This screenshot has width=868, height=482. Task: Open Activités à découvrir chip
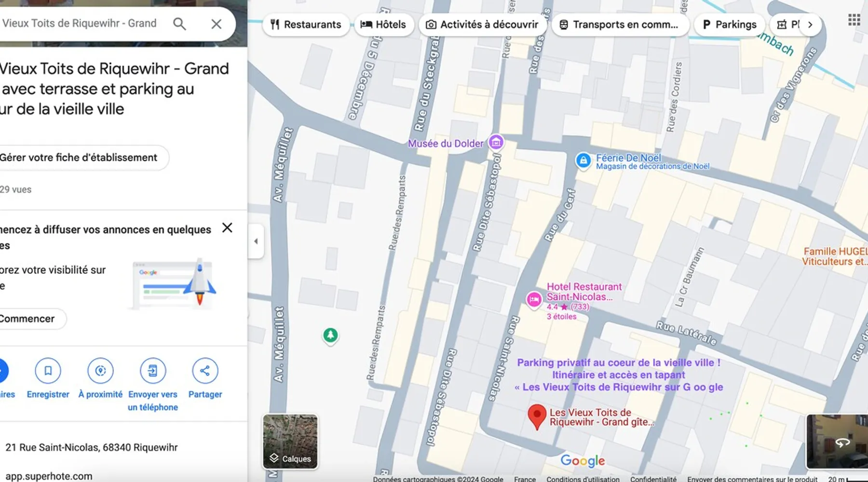point(483,25)
